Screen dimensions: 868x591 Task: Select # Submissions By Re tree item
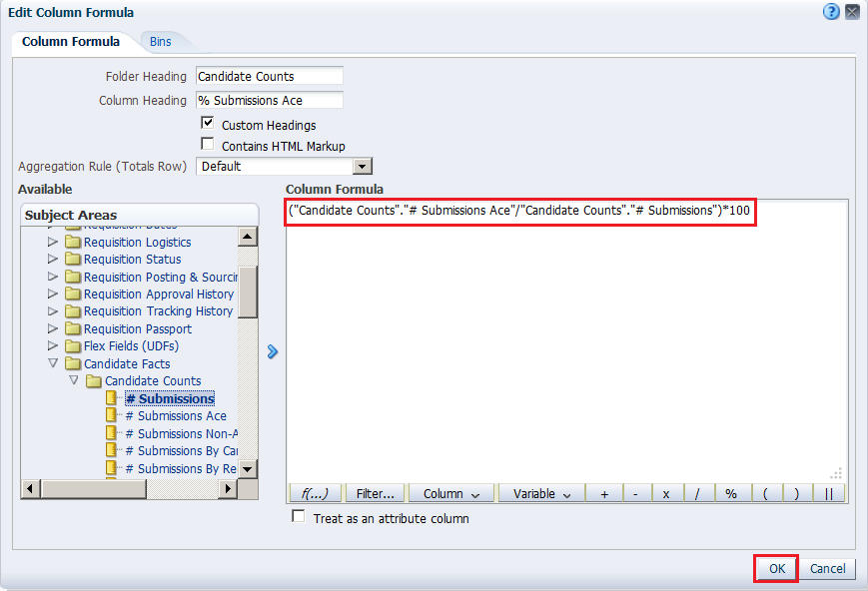(x=182, y=468)
